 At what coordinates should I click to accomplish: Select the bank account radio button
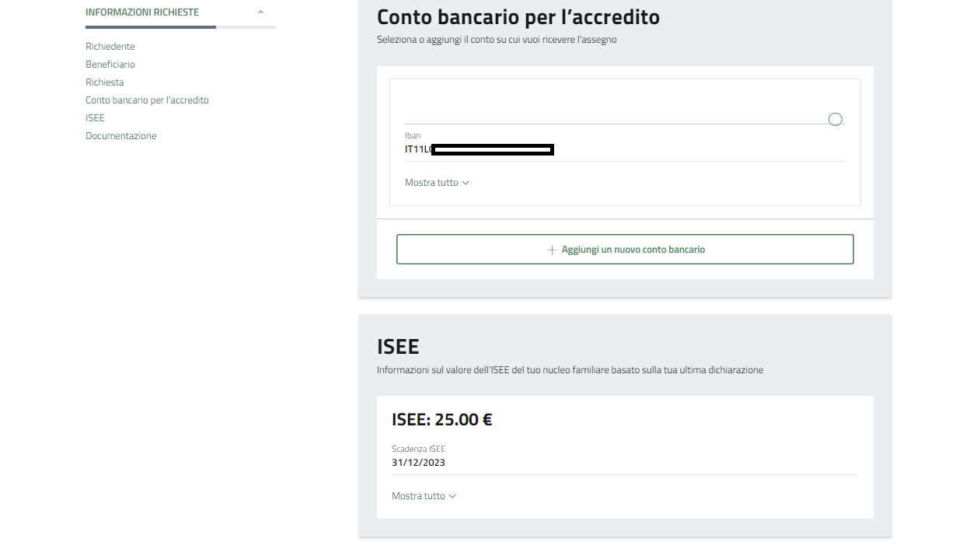pyautogui.click(x=835, y=119)
